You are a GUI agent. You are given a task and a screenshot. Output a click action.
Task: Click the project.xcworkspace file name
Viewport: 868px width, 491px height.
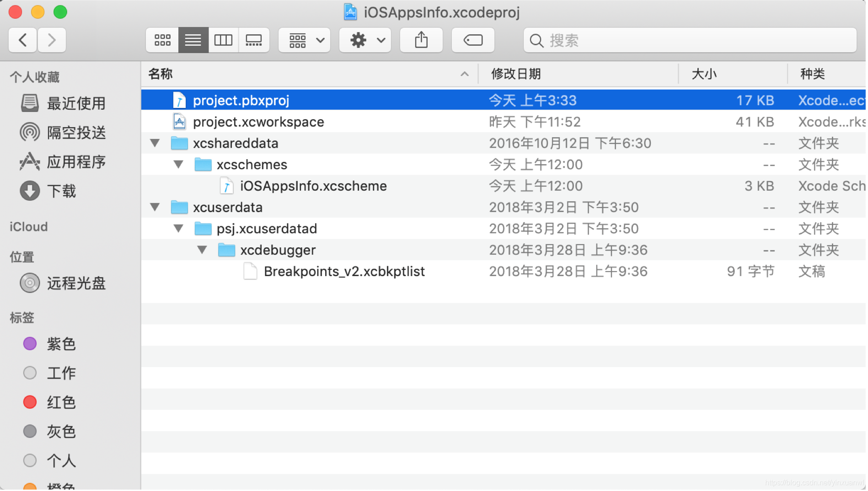click(x=258, y=122)
